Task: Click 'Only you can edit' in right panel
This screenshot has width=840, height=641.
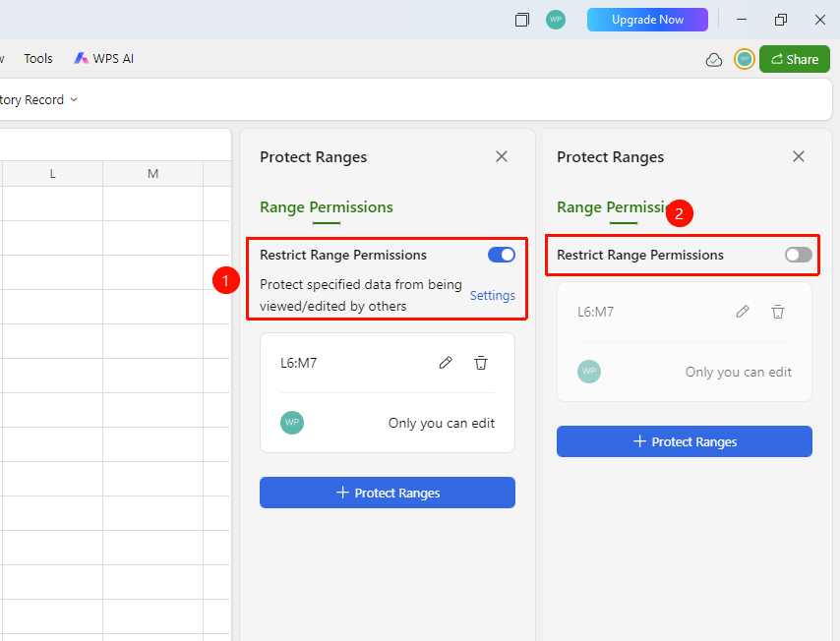Action: coord(739,373)
